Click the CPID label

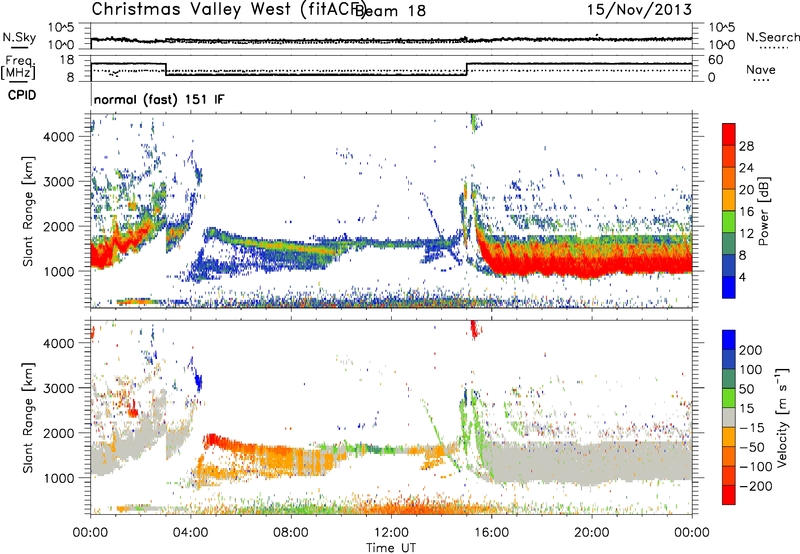tap(22, 95)
